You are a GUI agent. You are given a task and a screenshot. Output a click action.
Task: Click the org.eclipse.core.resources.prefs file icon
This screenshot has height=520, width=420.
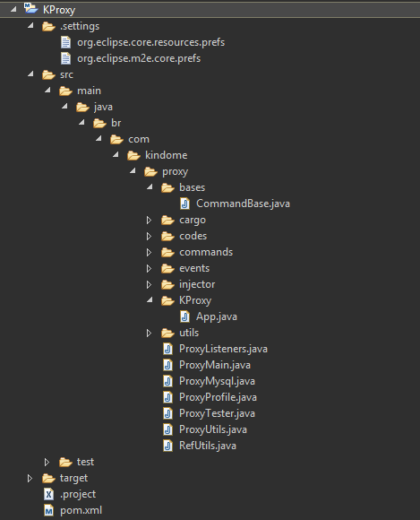pyautogui.click(x=65, y=42)
